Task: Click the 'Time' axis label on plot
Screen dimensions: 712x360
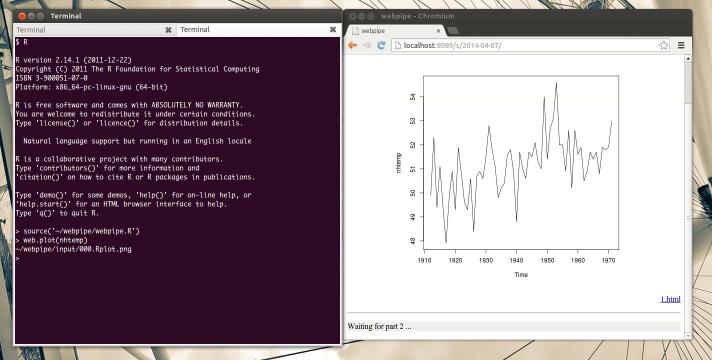Action: coord(521,275)
